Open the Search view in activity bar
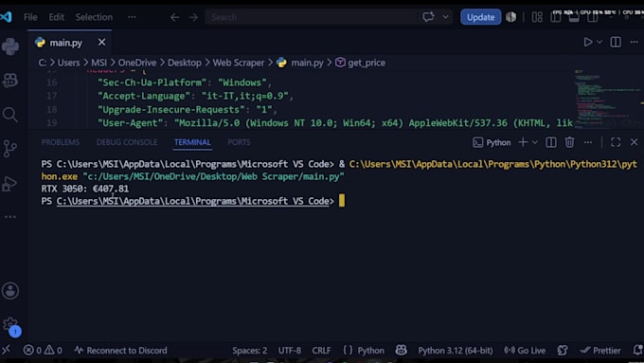Viewport: 644px width, 363px height. click(10, 115)
